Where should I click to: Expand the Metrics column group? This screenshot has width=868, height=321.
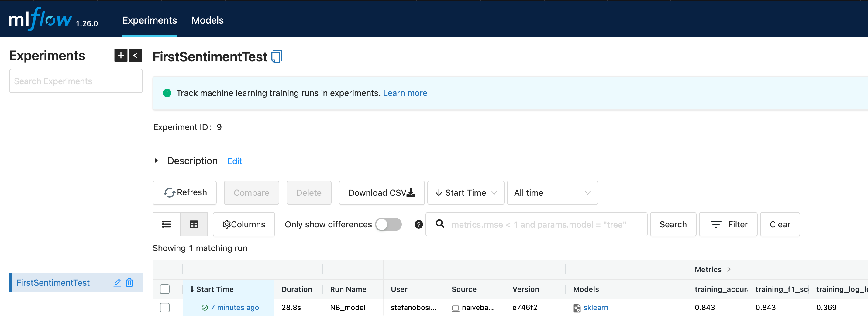[x=729, y=269]
